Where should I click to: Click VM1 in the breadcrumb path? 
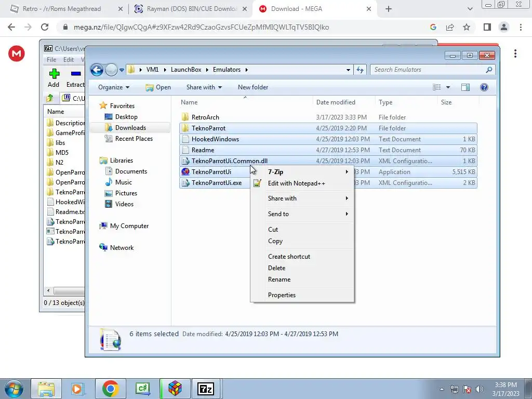click(152, 70)
